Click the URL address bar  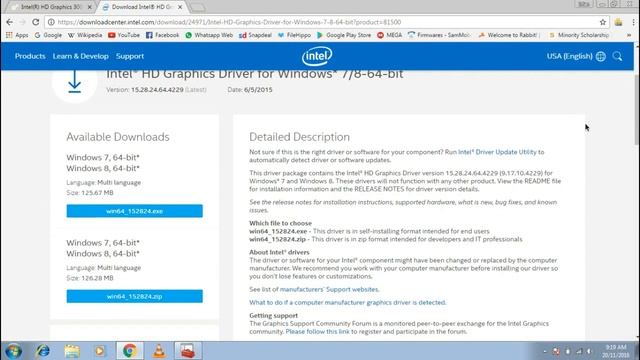click(x=327, y=22)
